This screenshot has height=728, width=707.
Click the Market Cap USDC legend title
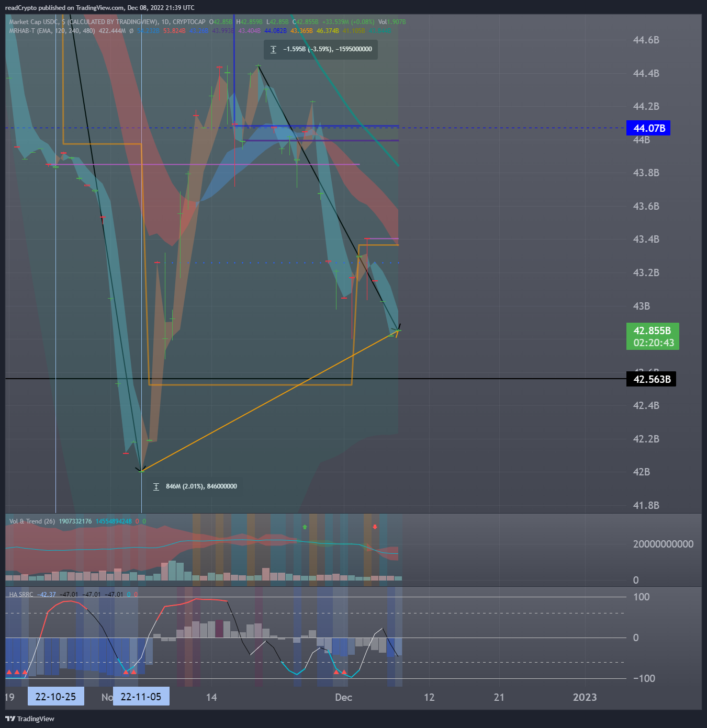pos(34,22)
